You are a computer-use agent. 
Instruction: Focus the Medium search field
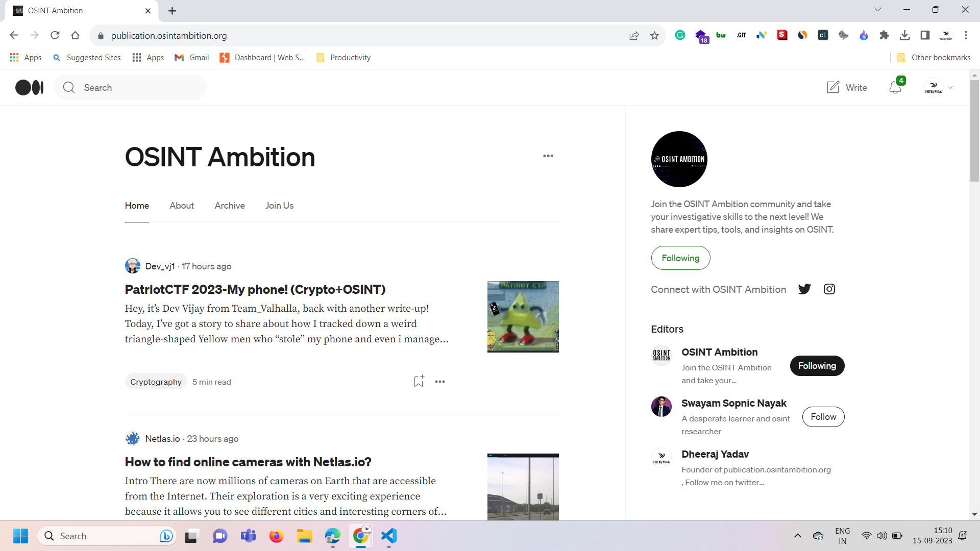[130, 87]
